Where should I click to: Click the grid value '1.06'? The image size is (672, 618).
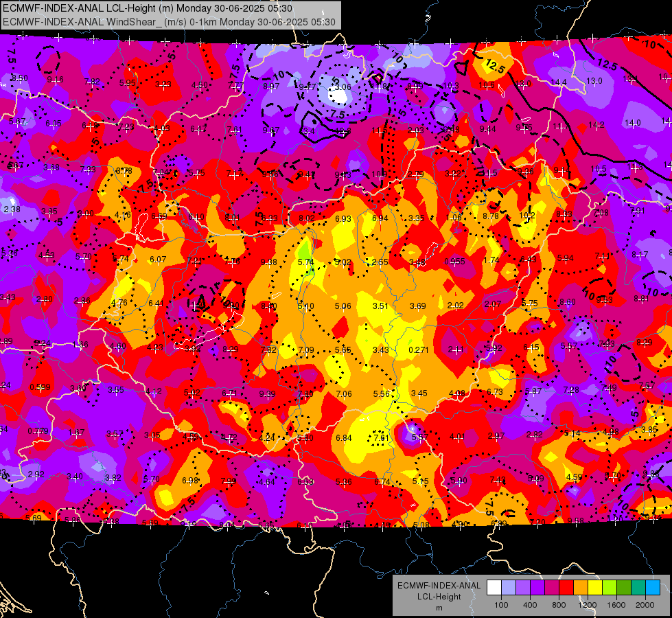pos(454,218)
